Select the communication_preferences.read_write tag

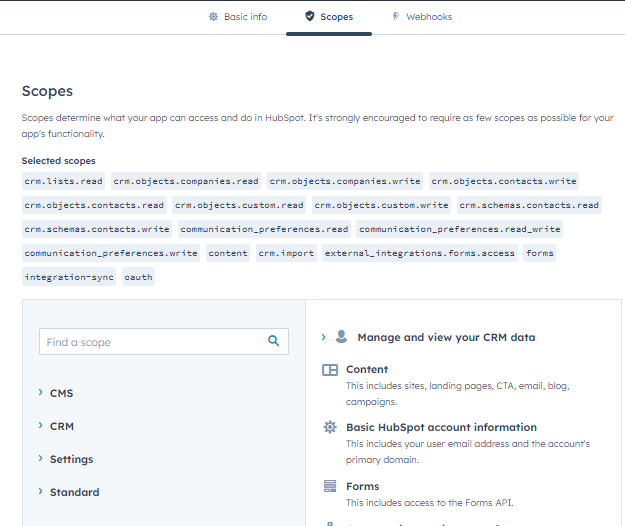(x=460, y=229)
